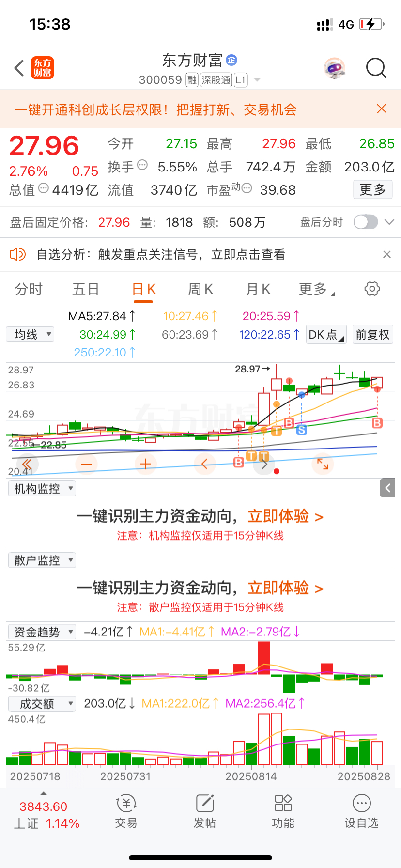Open the 更多 period tab
Image resolution: width=401 pixels, height=868 pixels.
click(x=316, y=289)
